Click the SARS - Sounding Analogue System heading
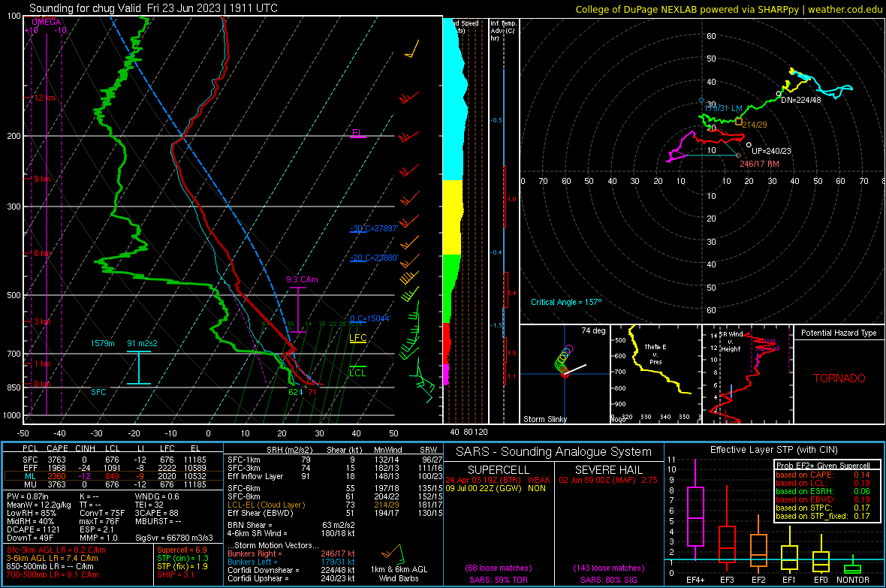 (554, 452)
